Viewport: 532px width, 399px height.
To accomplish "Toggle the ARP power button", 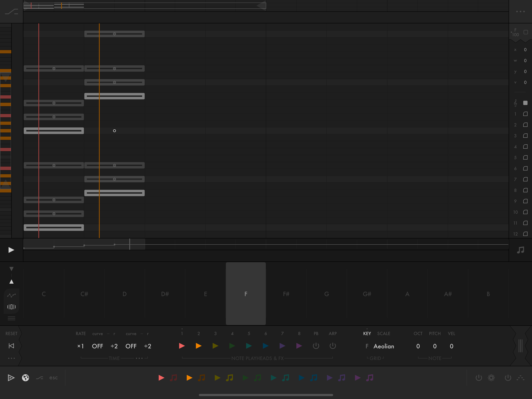I will coord(333,346).
